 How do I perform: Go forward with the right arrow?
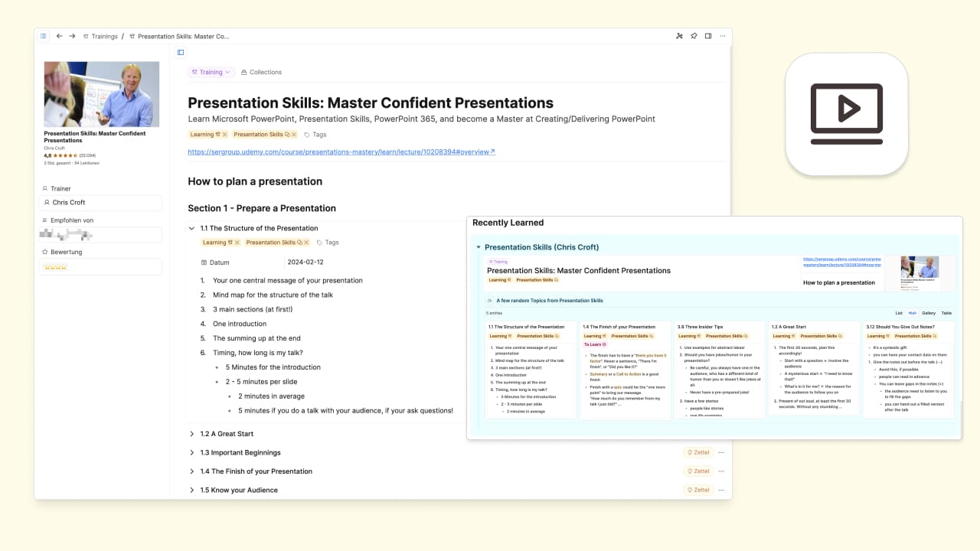[72, 36]
